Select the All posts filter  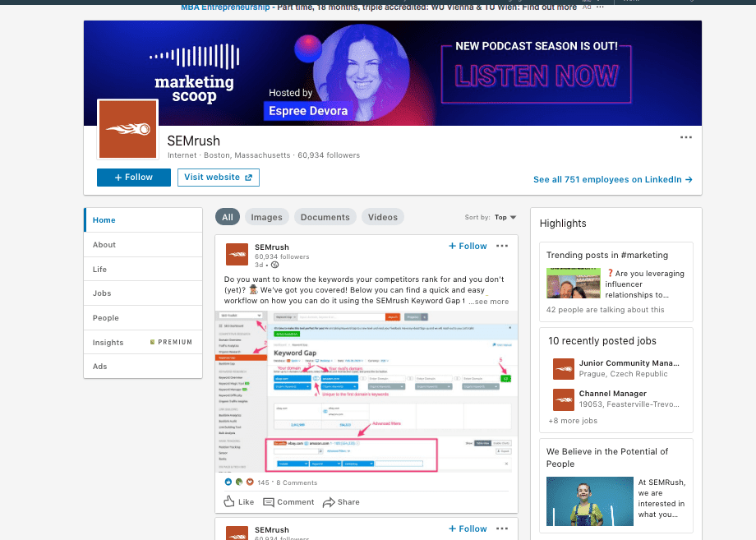click(228, 217)
